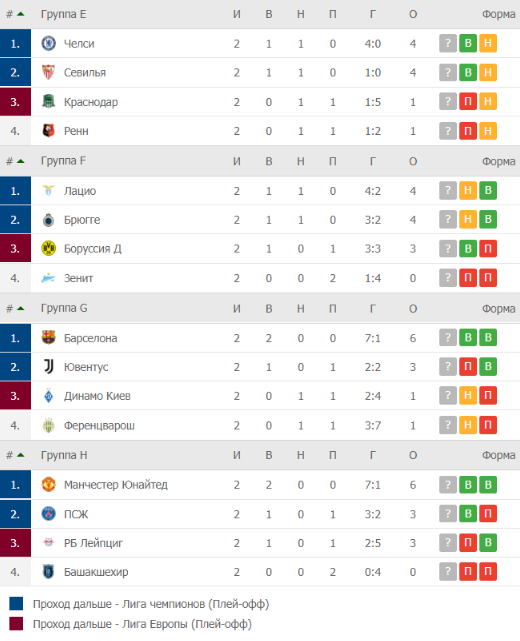Select the Borussia Dortmund yellow logo
The width and height of the screenshot is (520, 641).
pos(49,249)
